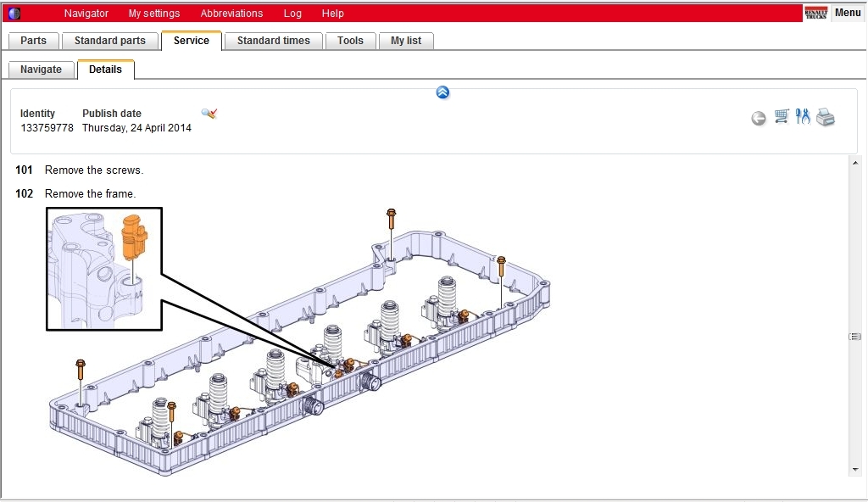Screen dimensions: 868x502
Task: Select the Details sub-tab
Action: point(105,70)
